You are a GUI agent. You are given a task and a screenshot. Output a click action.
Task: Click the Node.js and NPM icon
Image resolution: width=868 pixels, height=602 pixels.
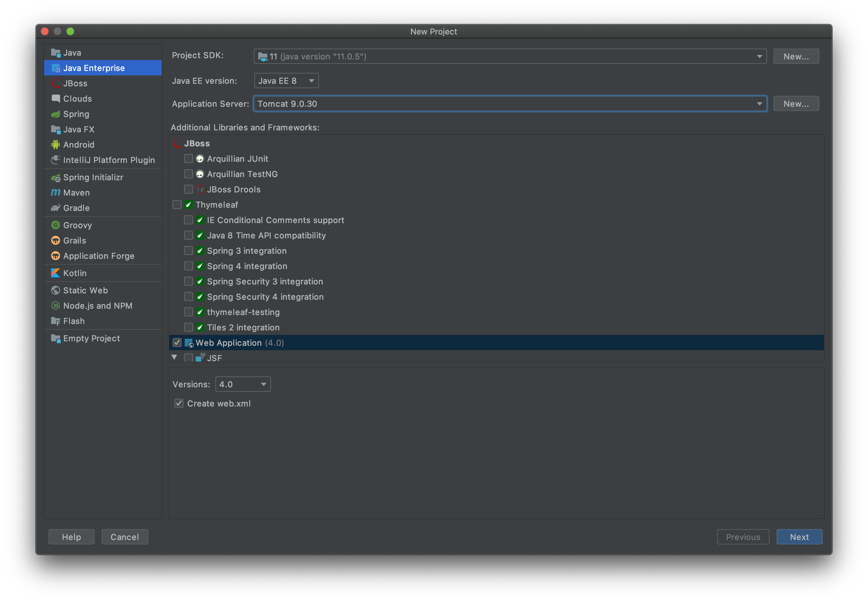pos(56,305)
